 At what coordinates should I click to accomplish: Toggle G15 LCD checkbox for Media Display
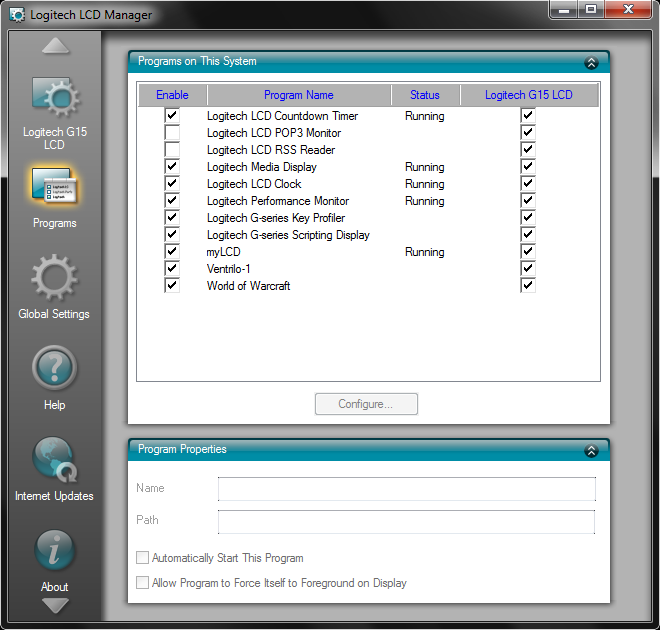(528, 167)
